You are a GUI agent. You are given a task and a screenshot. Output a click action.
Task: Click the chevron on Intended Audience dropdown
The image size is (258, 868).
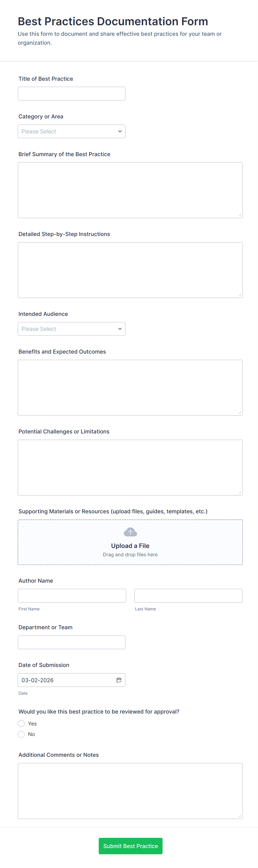click(120, 329)
